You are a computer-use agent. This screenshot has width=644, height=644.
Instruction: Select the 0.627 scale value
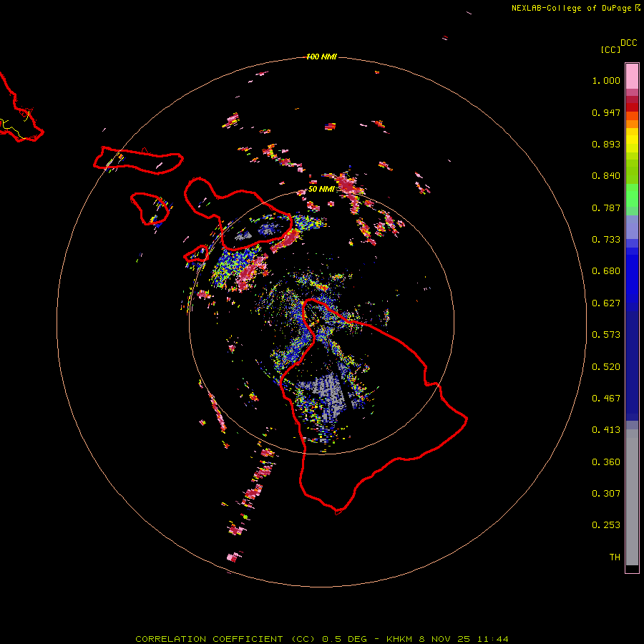click(x=606, y=303)
